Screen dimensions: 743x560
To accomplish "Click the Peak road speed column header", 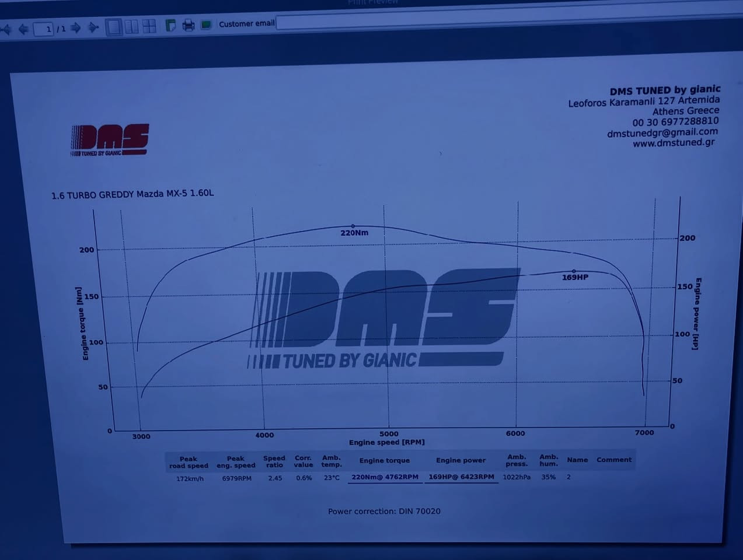I will tap(189, 463).
